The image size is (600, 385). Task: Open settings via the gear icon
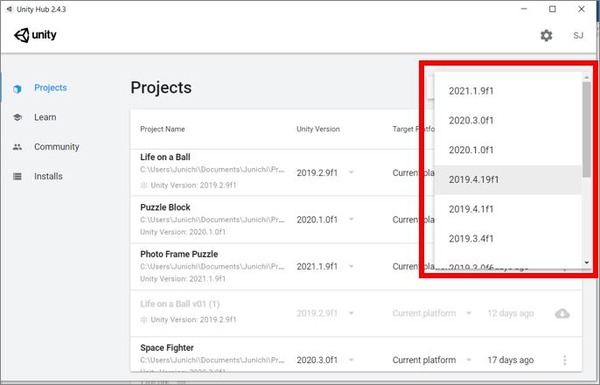coord(546,35)
